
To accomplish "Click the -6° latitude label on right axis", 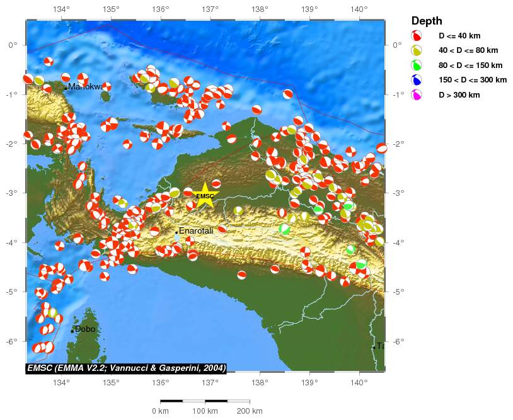I will pos(397,341).
